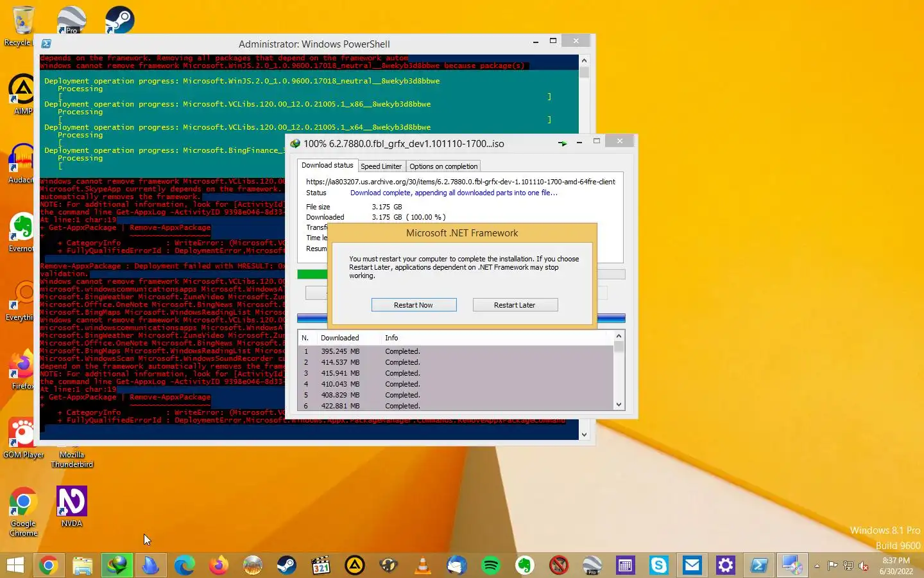Click the download URL text in status tab
This screenshot has width=924, height=578.
(x=461, y=182)
